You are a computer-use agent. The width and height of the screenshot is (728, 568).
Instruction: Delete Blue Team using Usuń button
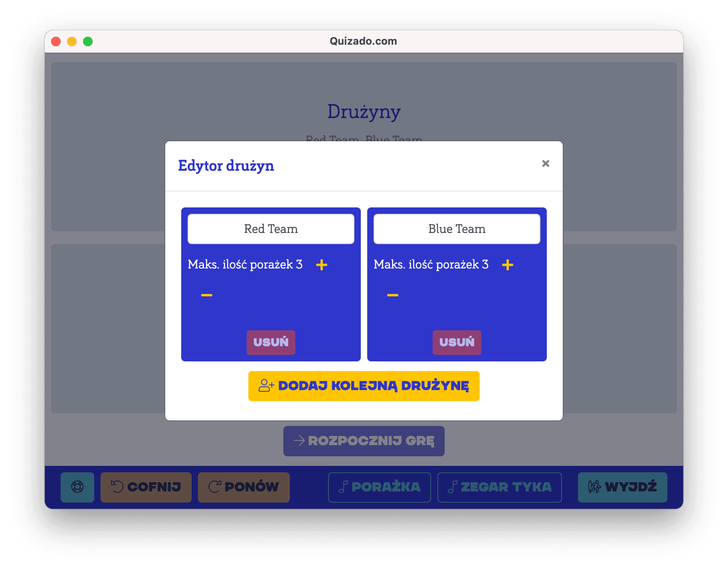coord(457,342)
